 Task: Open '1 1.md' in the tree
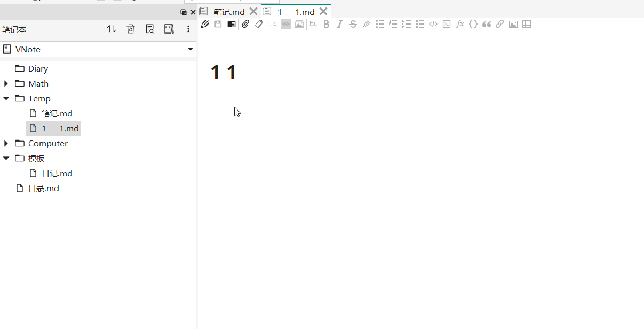[x=53, y=128]
